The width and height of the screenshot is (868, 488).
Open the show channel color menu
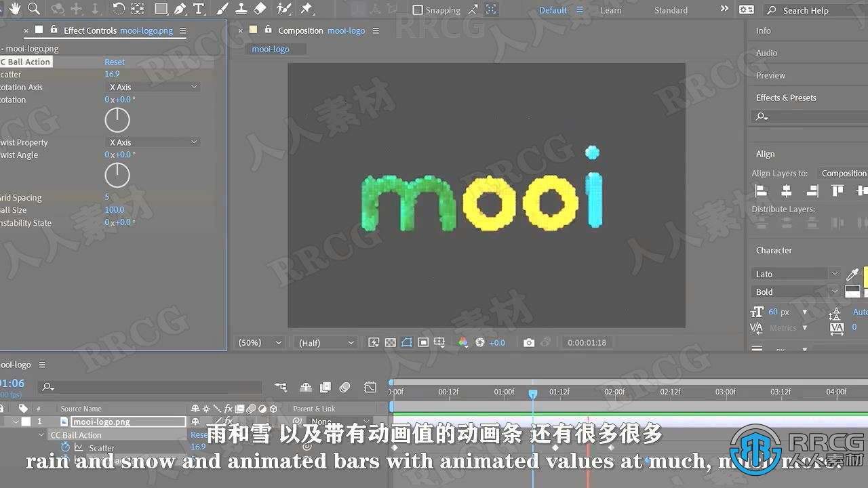pyautogui.click(x=463, y=343)
